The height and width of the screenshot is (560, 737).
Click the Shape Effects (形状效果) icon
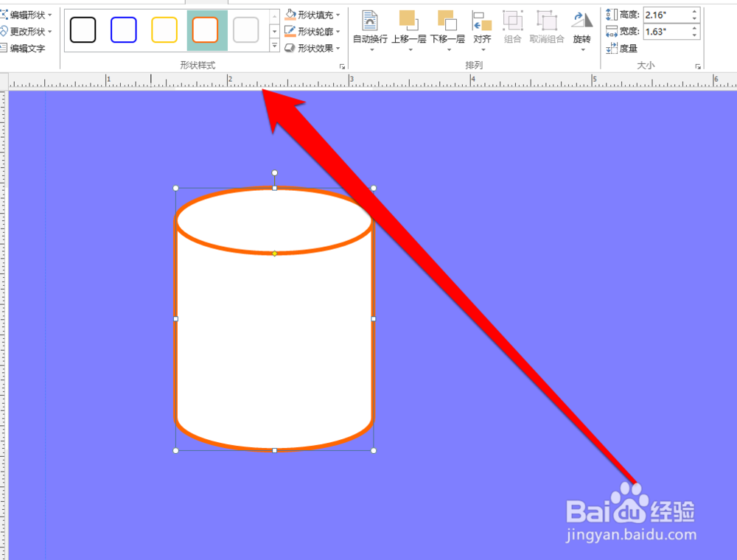point(290,48)
